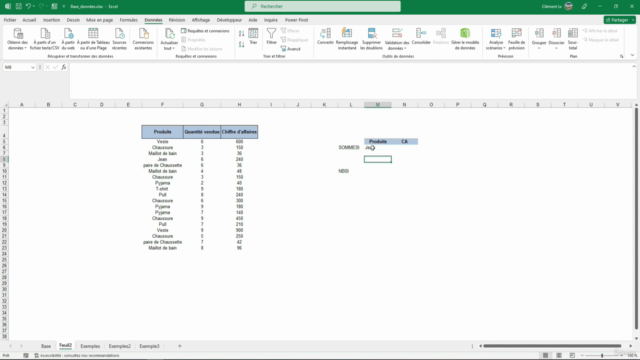Image resolution: width=640 pixels, height=360 pixels.
Task: Open the Avancé filter options
Action: click(291, 49)
